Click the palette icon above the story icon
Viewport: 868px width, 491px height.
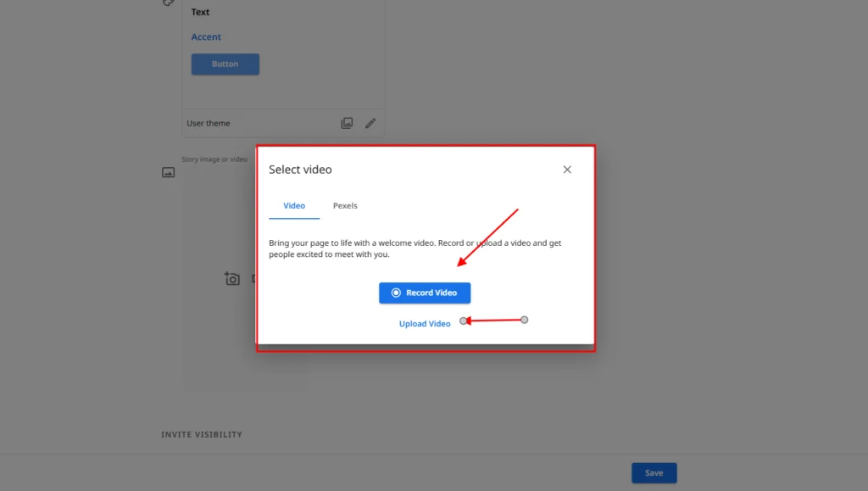[x=168, y=3]
